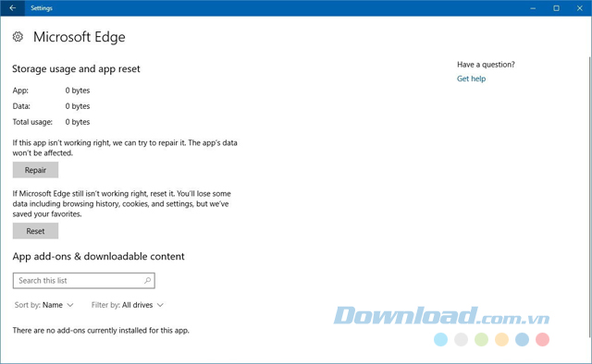The height and width of the screenshot is (364, 592).
Task: Click the Storage usage and app reset heading
Action: (76, 68)
